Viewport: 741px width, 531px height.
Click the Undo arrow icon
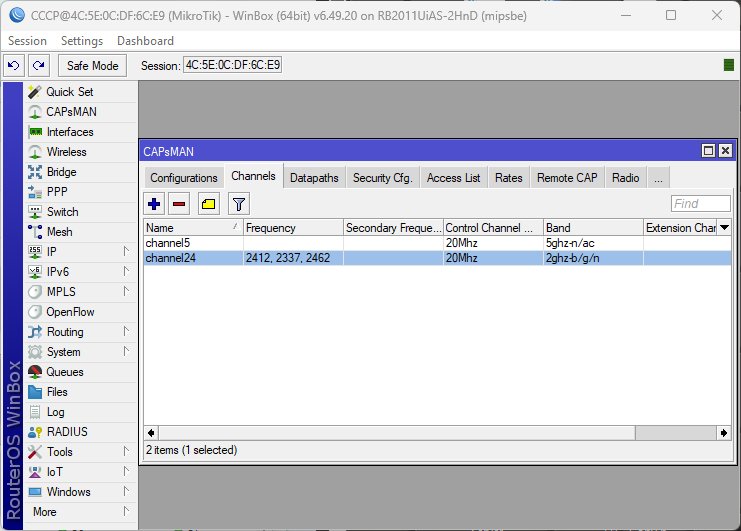point(14,65)
